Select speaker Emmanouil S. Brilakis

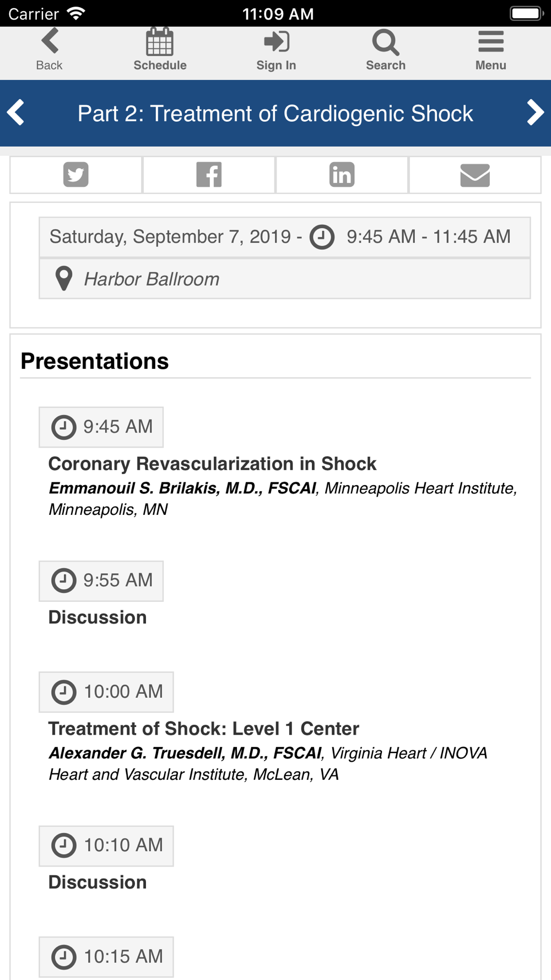[x=182, y=488]
